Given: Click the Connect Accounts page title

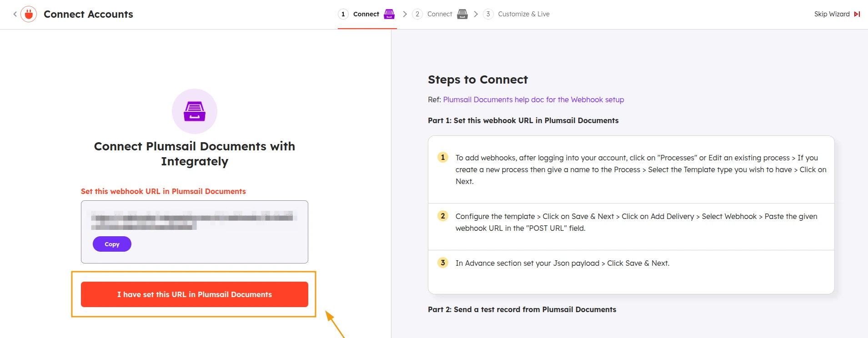Looking at the screenshot, I should pos(88,14).
